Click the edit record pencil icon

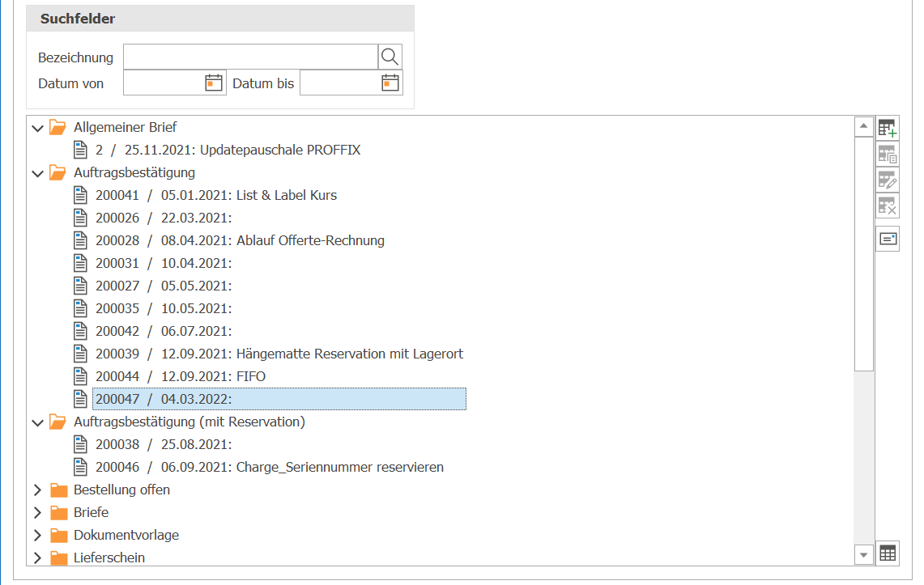887,180
